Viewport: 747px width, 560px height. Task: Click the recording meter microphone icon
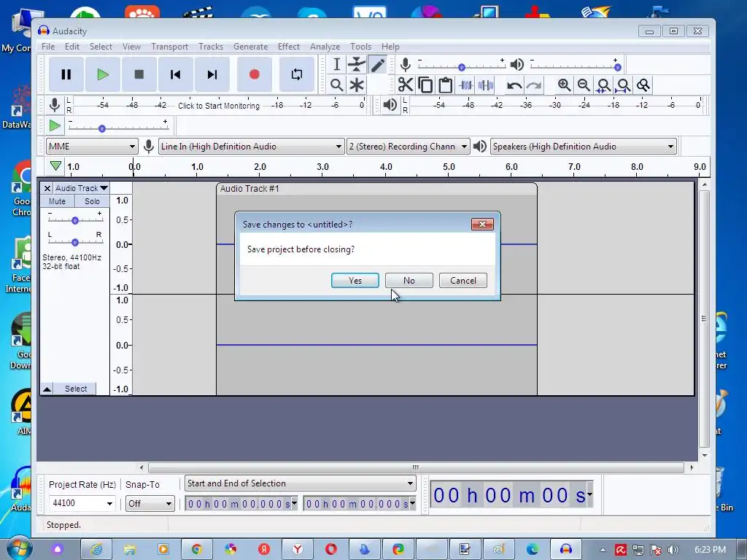coord(55,105)
